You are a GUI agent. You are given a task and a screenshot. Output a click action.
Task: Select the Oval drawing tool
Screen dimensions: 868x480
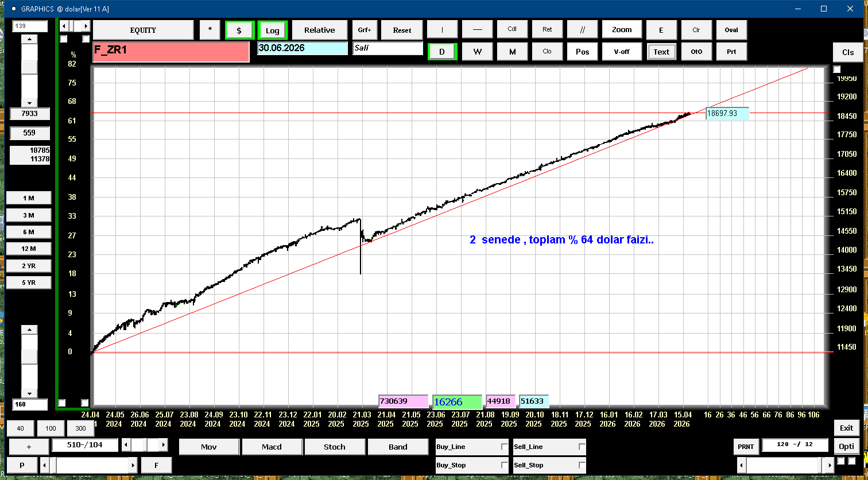pos(731,30)
